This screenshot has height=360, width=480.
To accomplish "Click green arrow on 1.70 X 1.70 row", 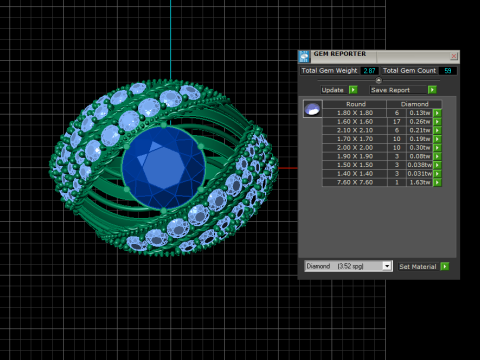I will pyautogui.click(x=437, y=139).
